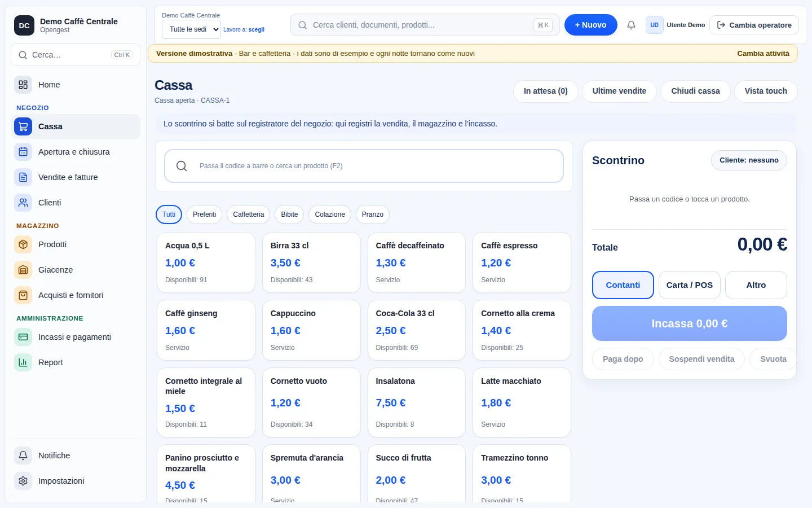Viewport: 812px width, 508px height.
Task: Click the DC company logo
Action: pyautogui.click(x=24, y=25)
